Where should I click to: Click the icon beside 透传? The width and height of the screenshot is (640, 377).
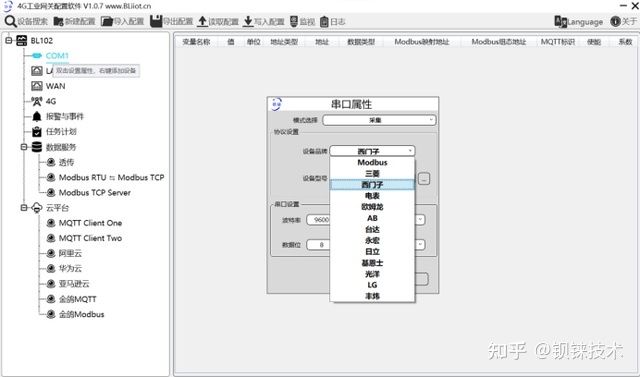click(51, 162)
